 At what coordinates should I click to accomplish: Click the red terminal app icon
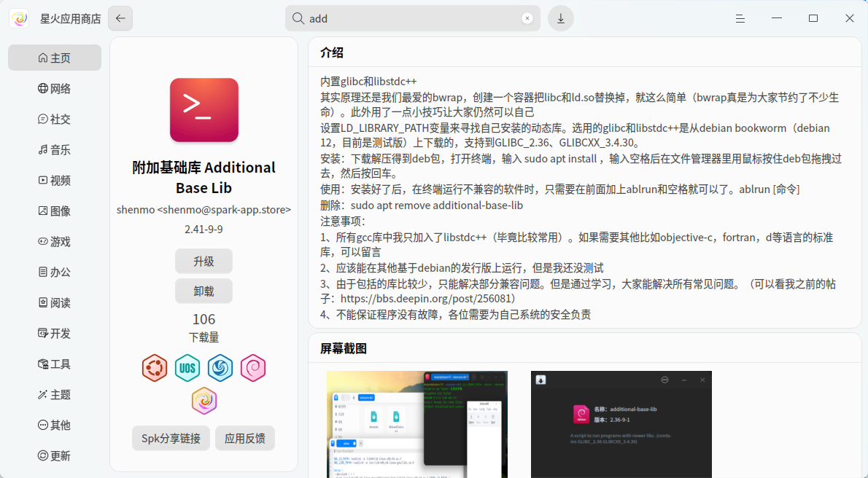coord(204,109)
